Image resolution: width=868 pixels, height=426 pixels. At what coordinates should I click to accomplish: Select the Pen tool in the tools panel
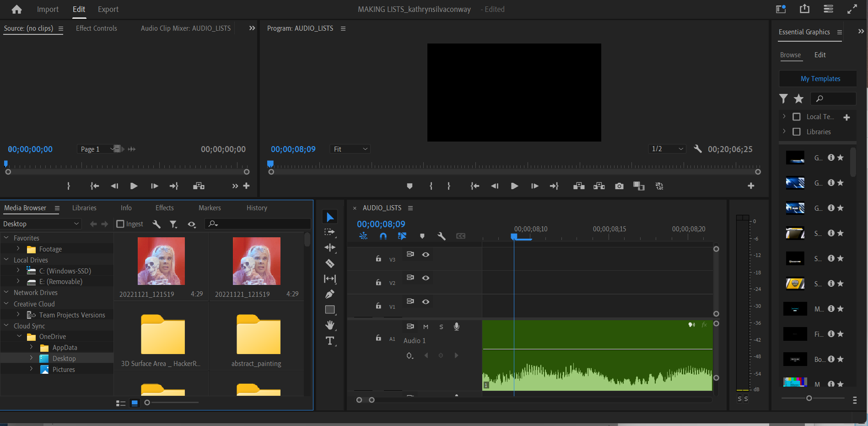point(329,294)
